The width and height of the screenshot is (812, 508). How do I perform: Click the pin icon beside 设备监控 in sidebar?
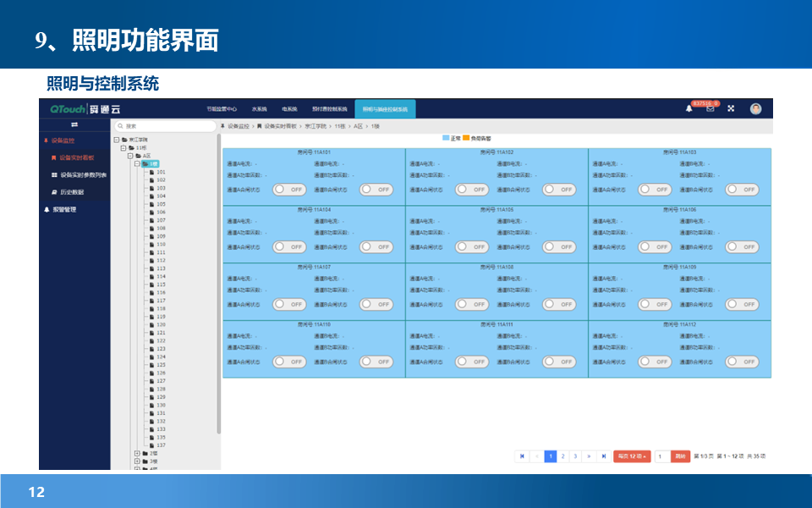pos(46,141)
